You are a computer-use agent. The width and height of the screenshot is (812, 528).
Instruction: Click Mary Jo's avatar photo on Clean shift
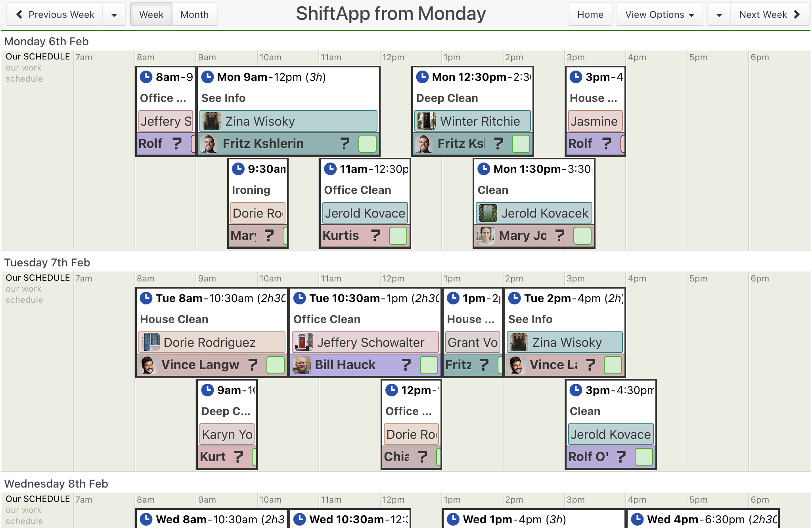(486, 235)
